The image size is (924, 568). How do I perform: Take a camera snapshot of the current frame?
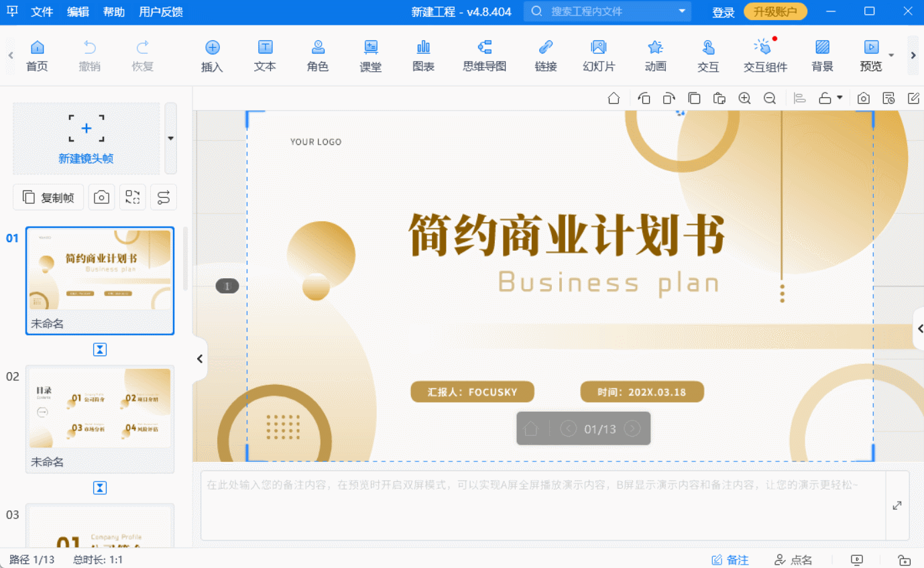tap(101, 196)
